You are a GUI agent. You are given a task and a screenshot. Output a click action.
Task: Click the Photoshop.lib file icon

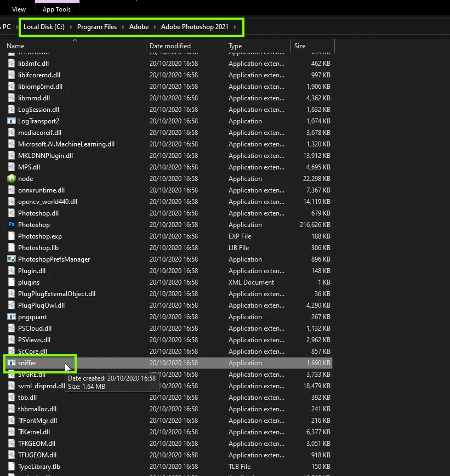click(x=11, y=247)
